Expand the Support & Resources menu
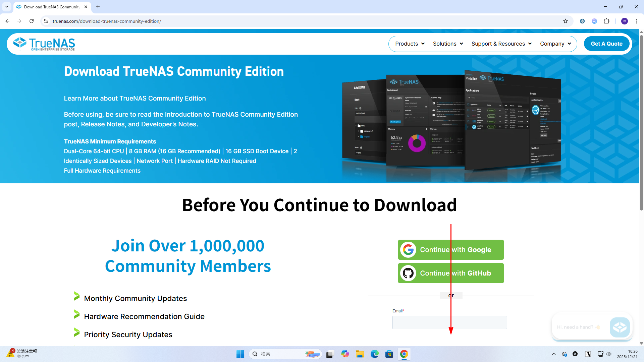 501,44
